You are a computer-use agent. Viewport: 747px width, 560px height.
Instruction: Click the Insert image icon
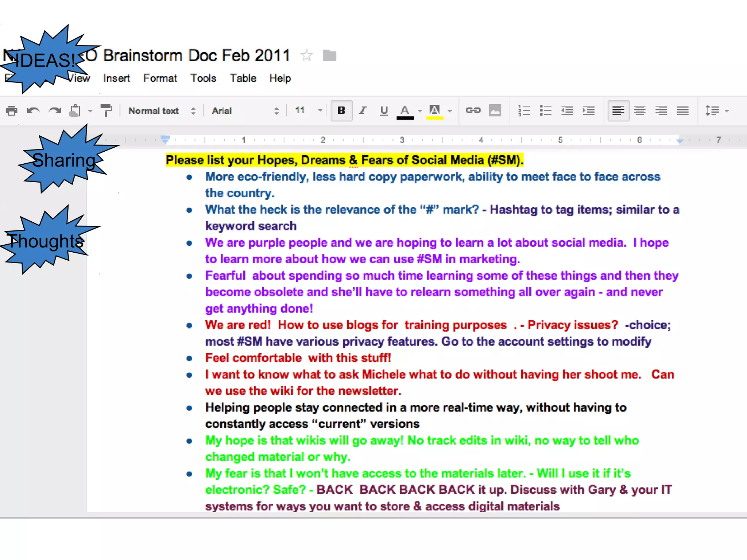[x=495, y=110]
